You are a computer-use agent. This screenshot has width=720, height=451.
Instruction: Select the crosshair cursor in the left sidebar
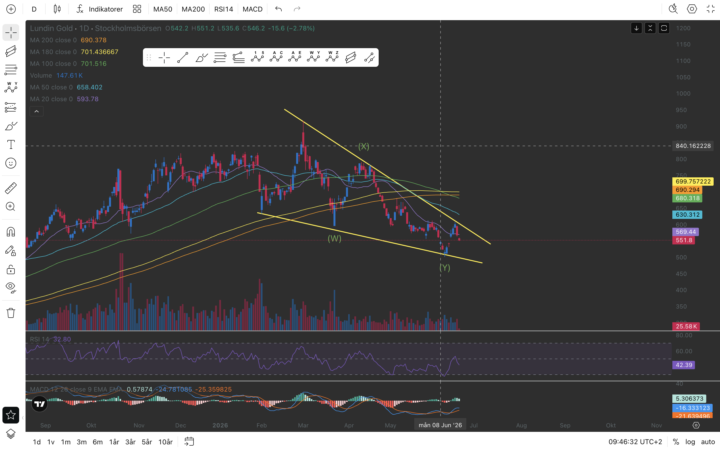pyautogui.click(x=11, y=32)
